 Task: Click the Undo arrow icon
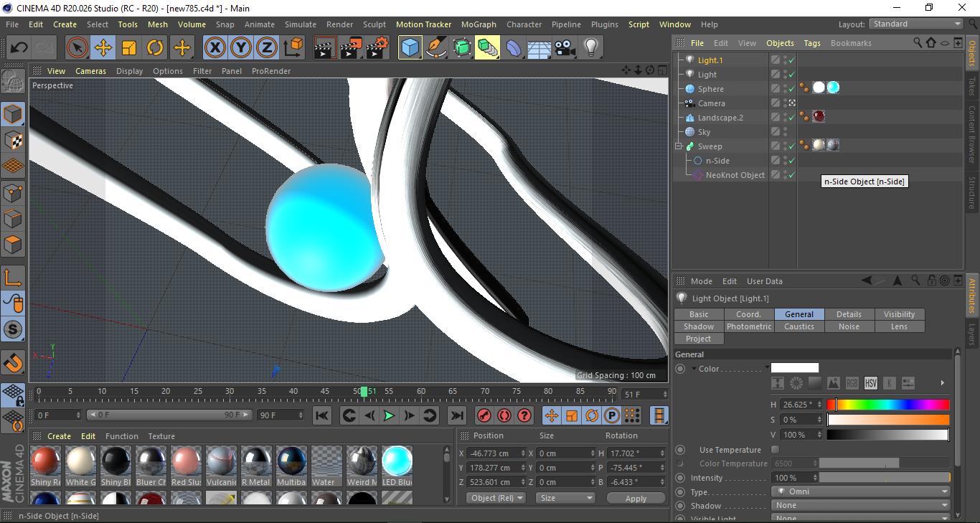pos(19,48)
